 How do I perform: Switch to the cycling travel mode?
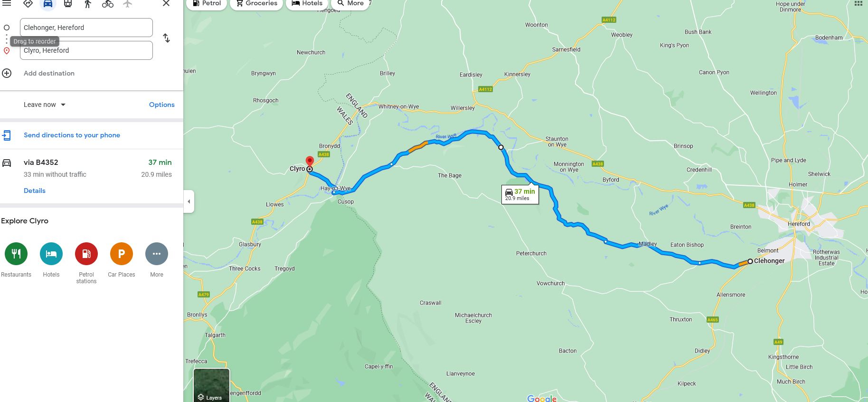[x=108, y=4]
